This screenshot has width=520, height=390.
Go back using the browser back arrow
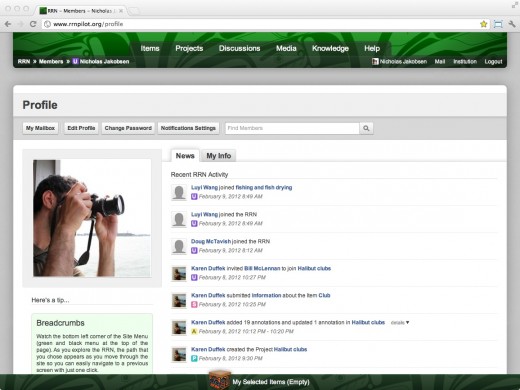coord(8,24)
